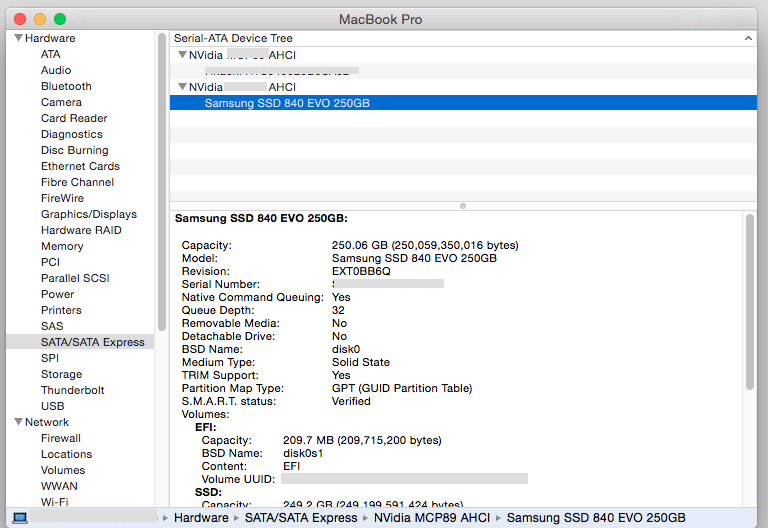768x528 pixels.
Task: Click the Serial-ATA Device Tree column header
Action: point(463,38)
